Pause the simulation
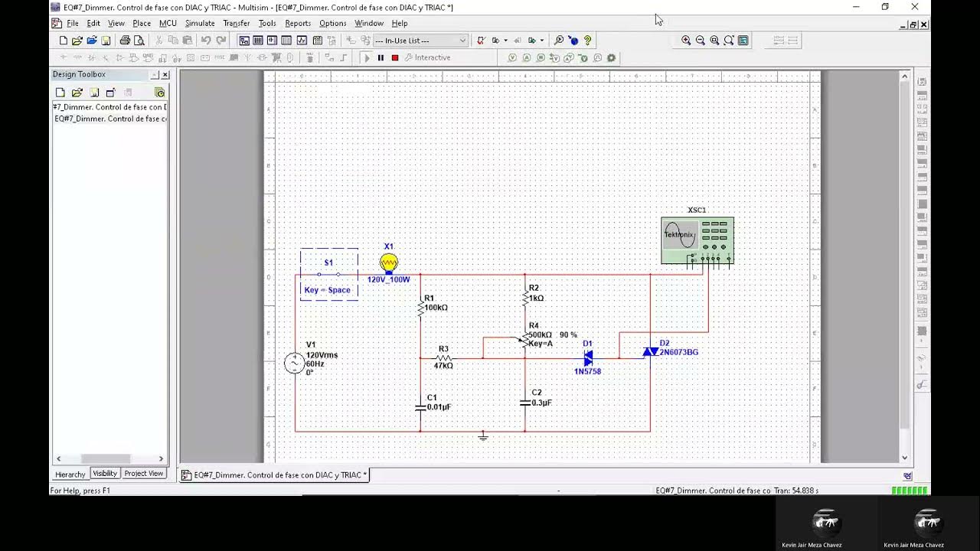980x551 pixels. pyautogui.click(x=381, y=58)
